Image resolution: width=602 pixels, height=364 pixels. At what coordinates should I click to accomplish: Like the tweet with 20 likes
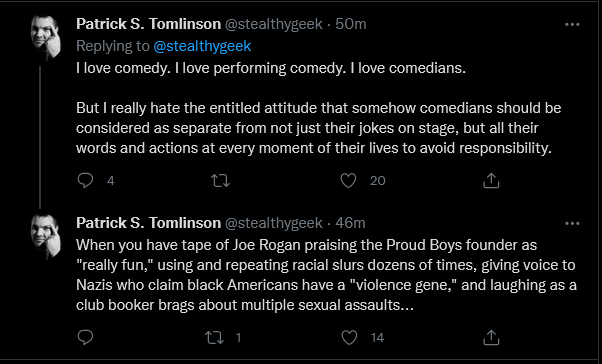[x=349, y=180]
